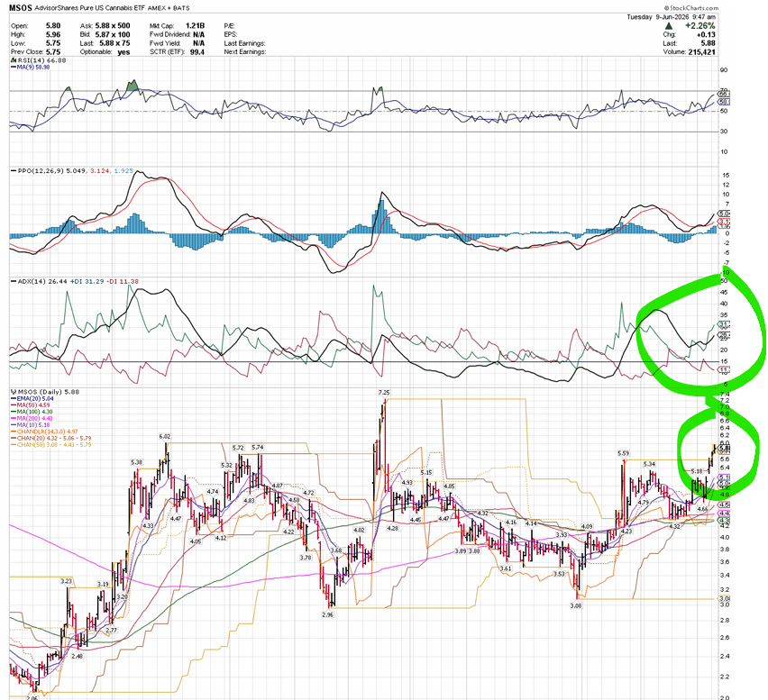Click the Chg +0.13 value

(x=706, y=35)
